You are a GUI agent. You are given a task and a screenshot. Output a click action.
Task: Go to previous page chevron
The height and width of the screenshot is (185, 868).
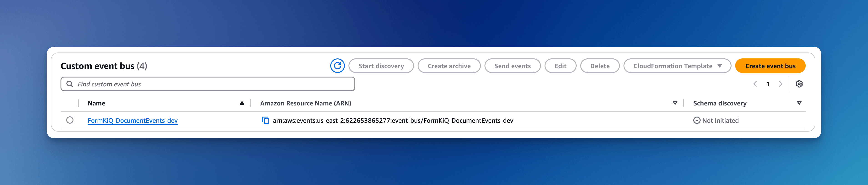point(755,84)
